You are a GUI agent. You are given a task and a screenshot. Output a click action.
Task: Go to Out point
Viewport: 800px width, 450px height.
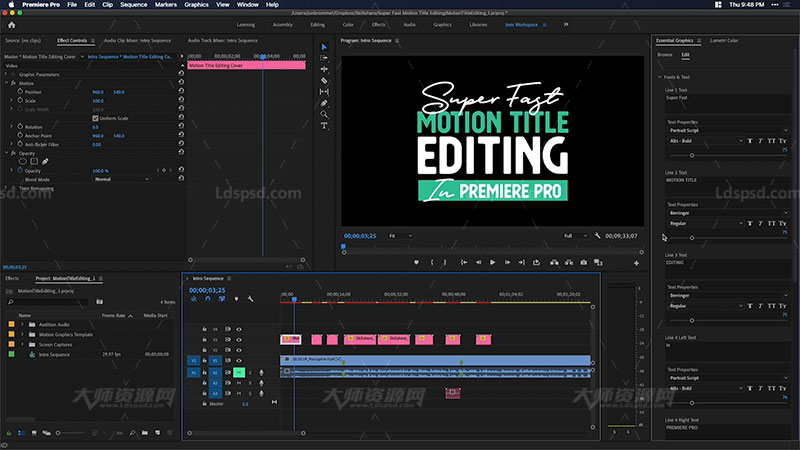521,262
